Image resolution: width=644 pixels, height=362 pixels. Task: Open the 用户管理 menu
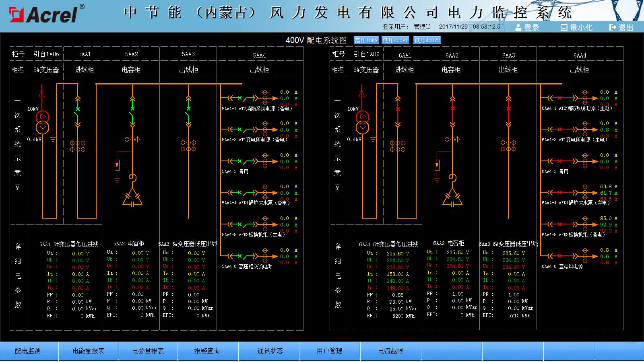329,351
